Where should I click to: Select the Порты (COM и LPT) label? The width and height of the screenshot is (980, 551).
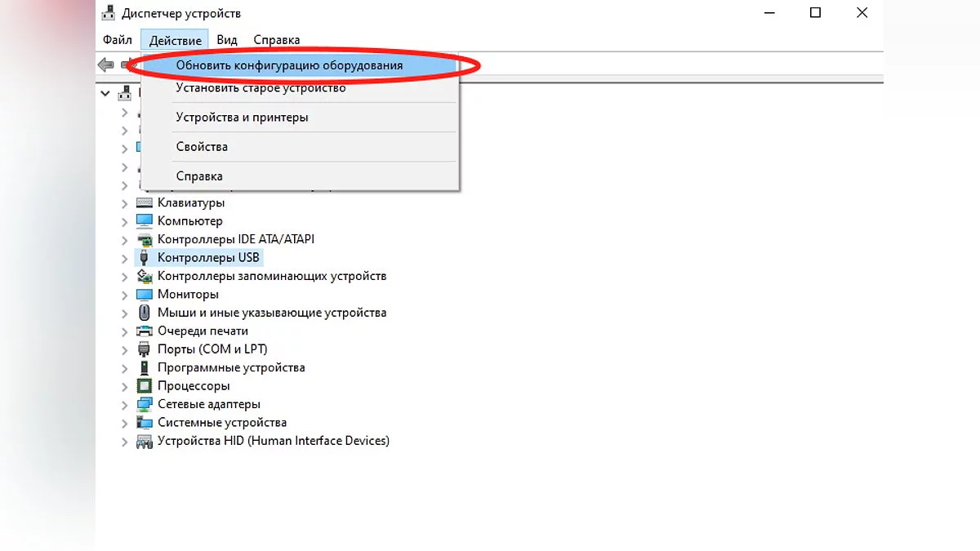click(x=212, y=349)
